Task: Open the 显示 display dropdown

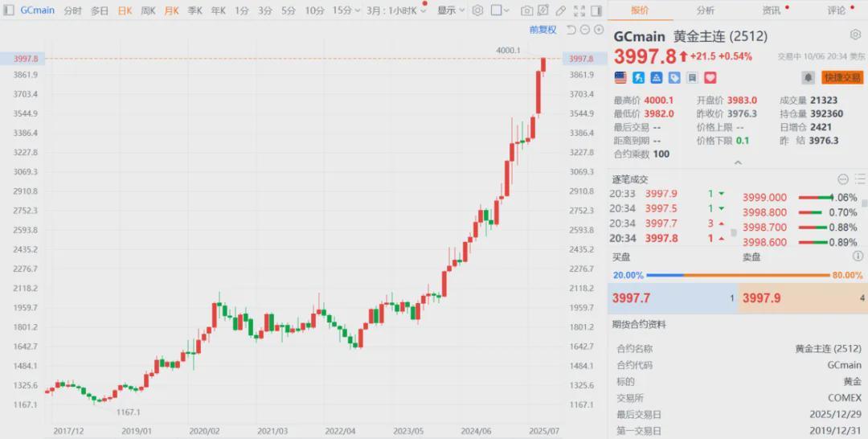Action: [450, 10]
